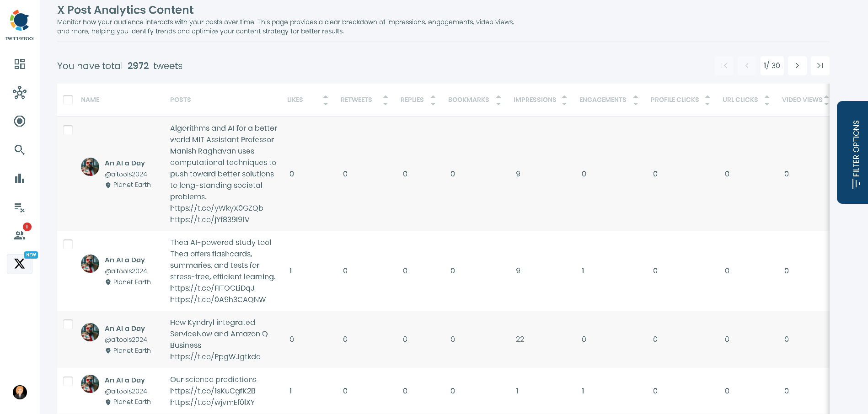Image resolution: width=868 pixels, height=414 pixels.
Task: Open link https://t.co/FITOCLiDqJ
Action: [212, 288]
